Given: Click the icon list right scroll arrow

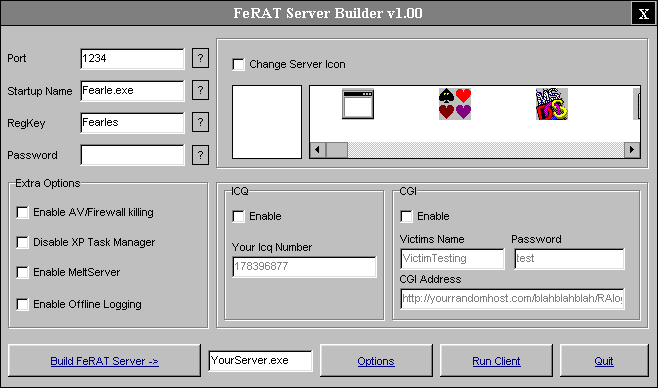Looking at the screenshot, I should [632, 150].
